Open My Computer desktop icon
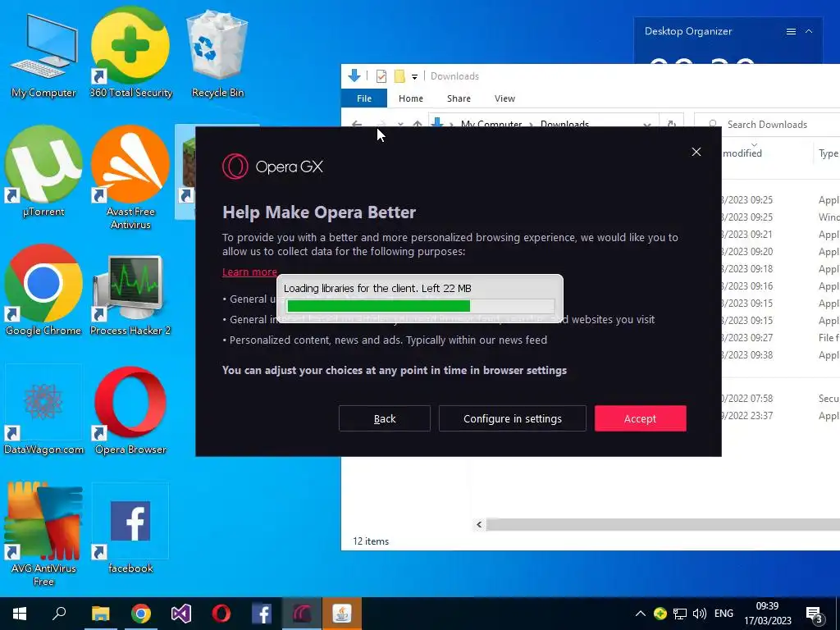 43,53
